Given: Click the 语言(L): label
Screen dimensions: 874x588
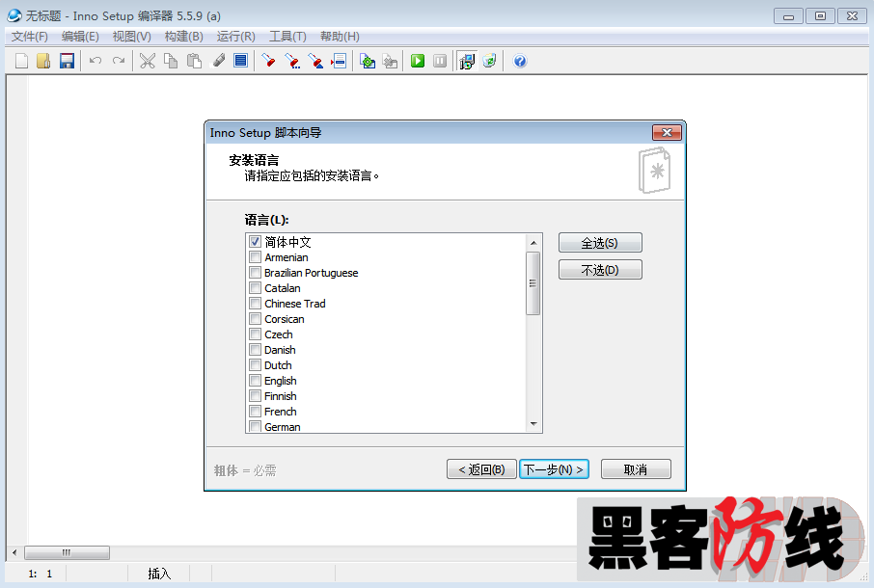Looking at the screenshot, I should point(266,220).
